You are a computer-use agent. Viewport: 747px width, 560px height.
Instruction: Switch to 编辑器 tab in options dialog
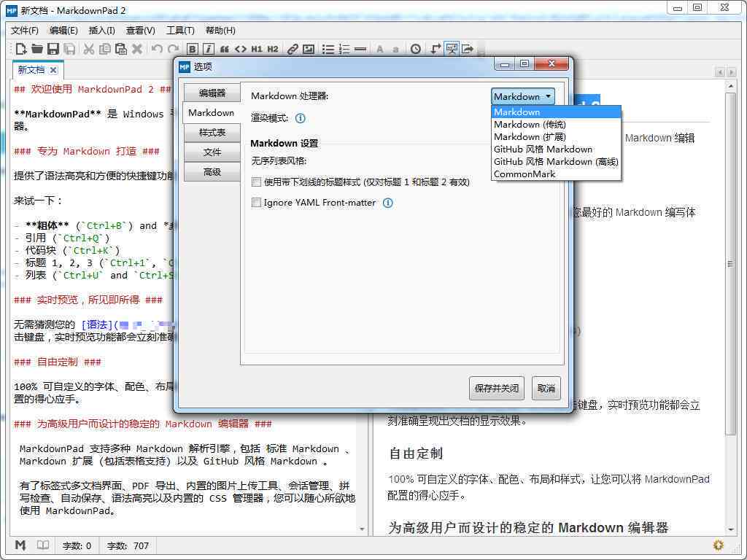tap(212, 93)
